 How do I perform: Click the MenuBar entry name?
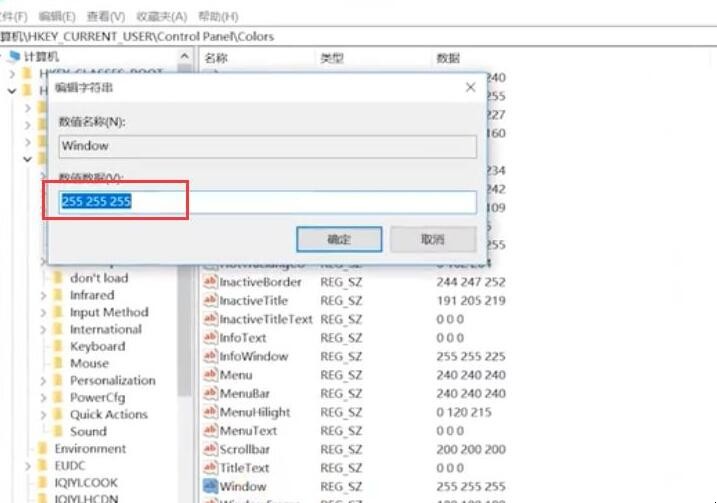click(245, 393)
